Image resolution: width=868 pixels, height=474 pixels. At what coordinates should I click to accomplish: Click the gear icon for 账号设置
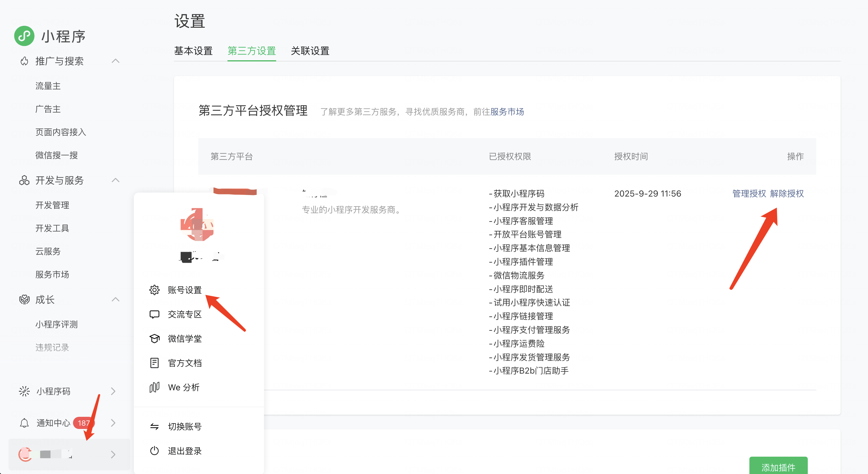click(x=154, y=290)
